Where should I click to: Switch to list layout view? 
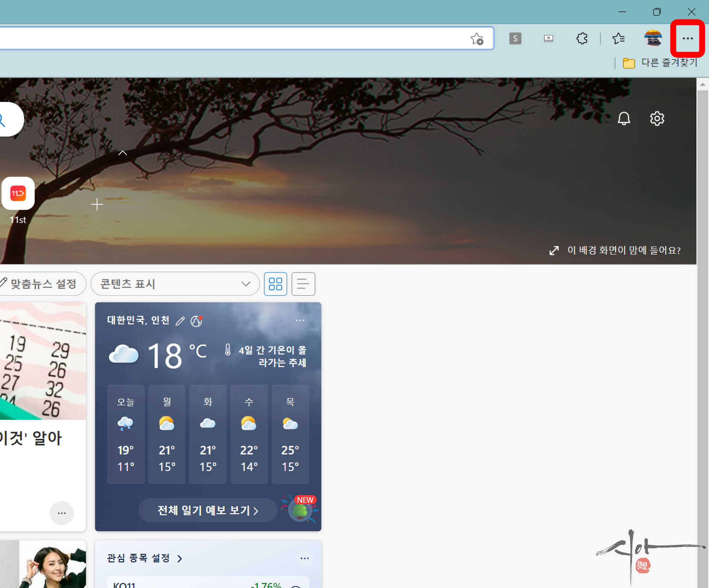[x=303, y=284]
